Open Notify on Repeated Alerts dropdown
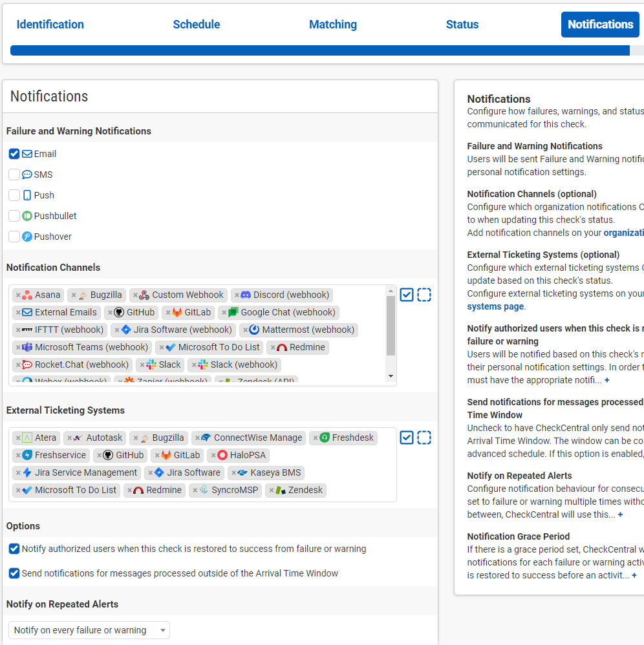Screen dimensions: 644x645 [89, 630]
